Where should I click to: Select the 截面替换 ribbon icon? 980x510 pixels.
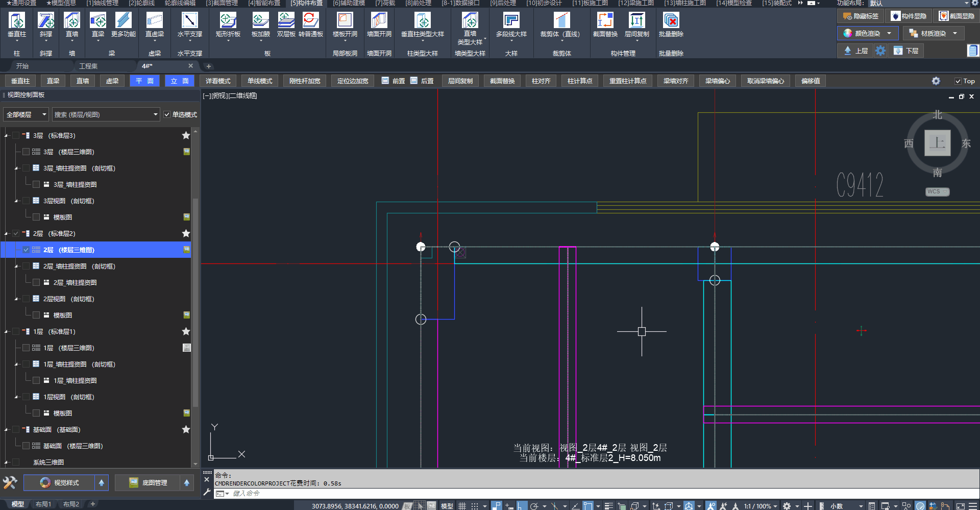pyautogui.click(x=605, y=21)
